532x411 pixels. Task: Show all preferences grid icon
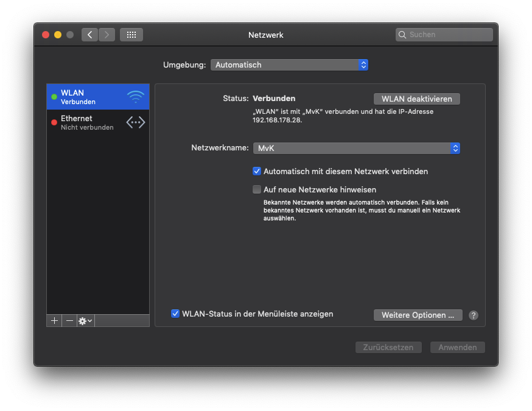pyautogui.click(x=131, y=35)
